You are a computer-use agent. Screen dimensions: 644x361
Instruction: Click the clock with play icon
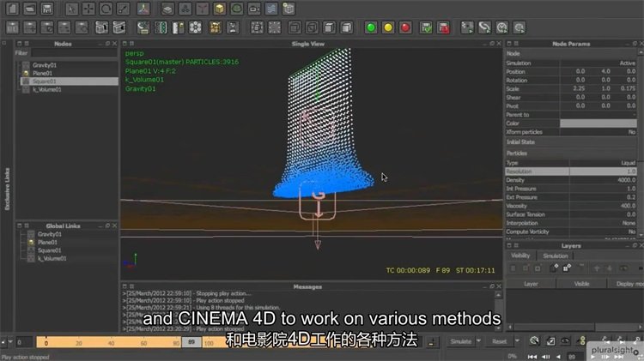tap(502, 27)
